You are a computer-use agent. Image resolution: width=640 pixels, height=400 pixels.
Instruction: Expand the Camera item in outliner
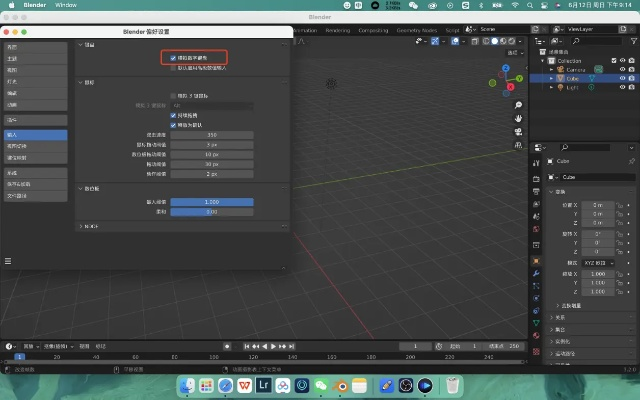point(551,69)
